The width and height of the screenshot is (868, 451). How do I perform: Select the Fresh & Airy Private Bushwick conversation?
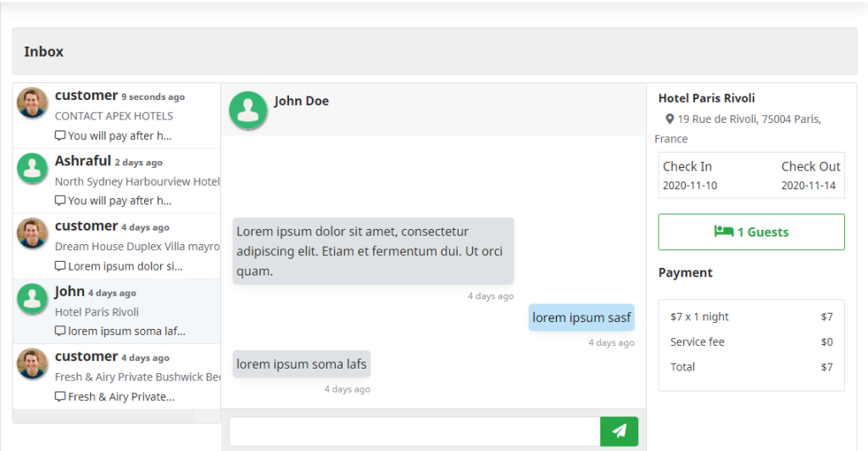point(136,377)
